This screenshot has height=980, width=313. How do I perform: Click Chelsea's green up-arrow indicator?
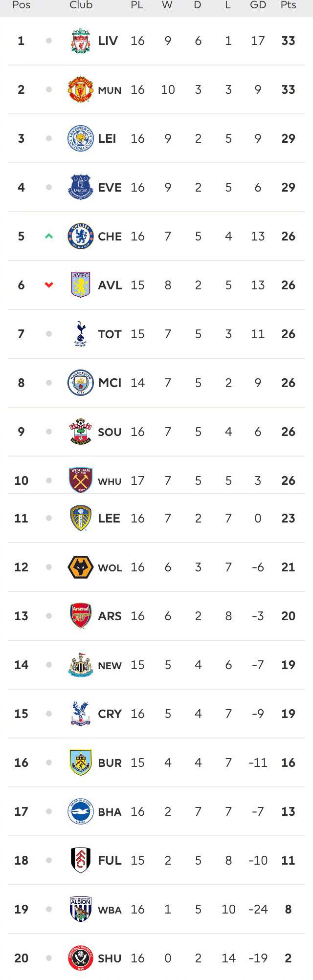click(48, 236)
